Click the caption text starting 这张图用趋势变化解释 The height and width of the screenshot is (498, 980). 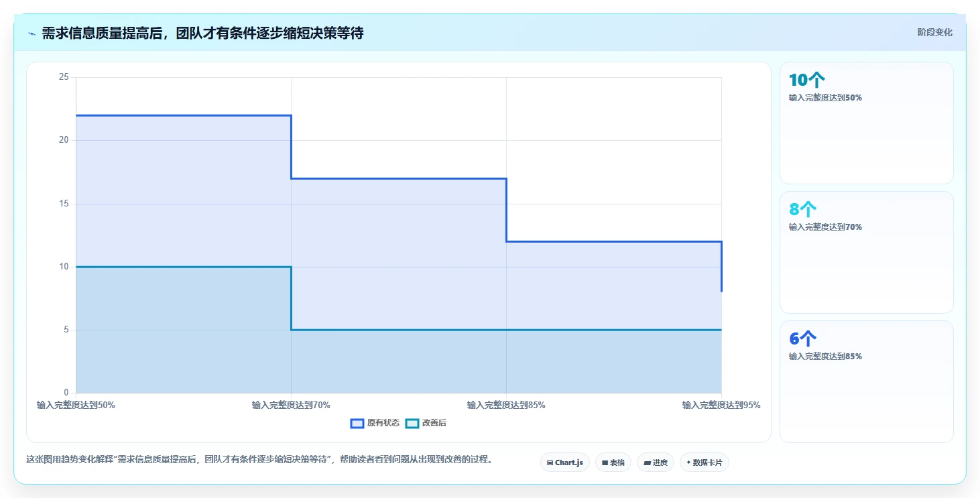tap(259, 460)
